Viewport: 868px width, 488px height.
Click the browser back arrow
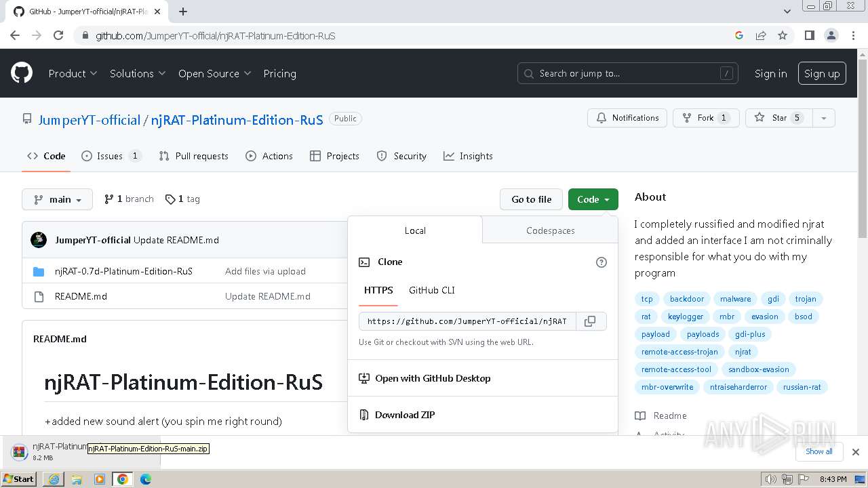coord(15,35)
